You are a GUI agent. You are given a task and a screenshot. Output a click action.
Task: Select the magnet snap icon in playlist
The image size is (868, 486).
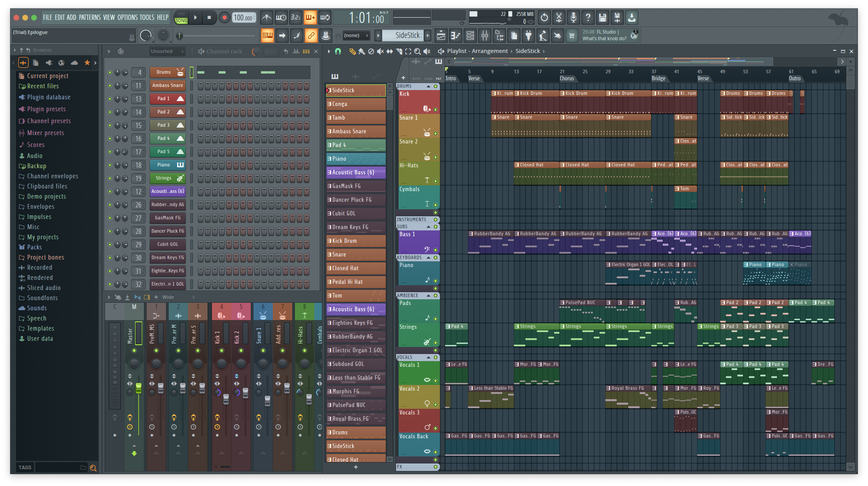pyautogui.click(x=338, y=51)
